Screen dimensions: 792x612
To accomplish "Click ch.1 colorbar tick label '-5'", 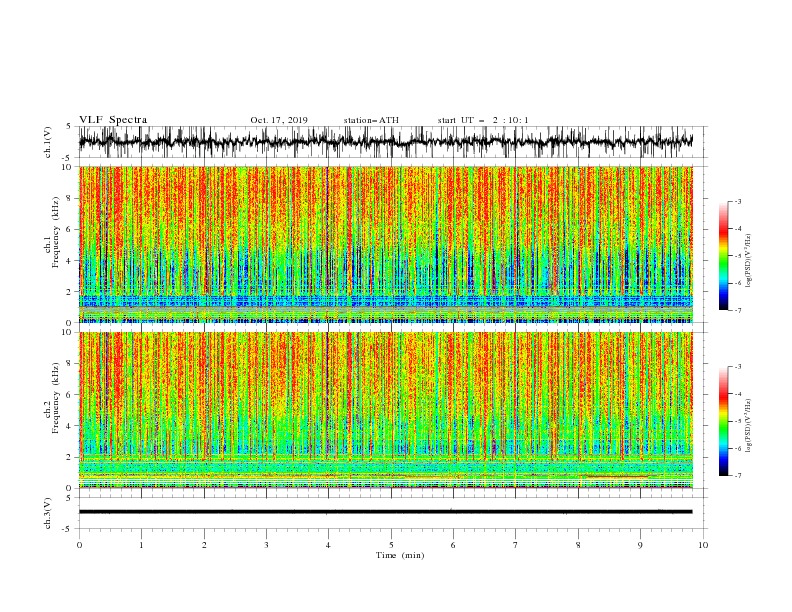I will 737,256.
